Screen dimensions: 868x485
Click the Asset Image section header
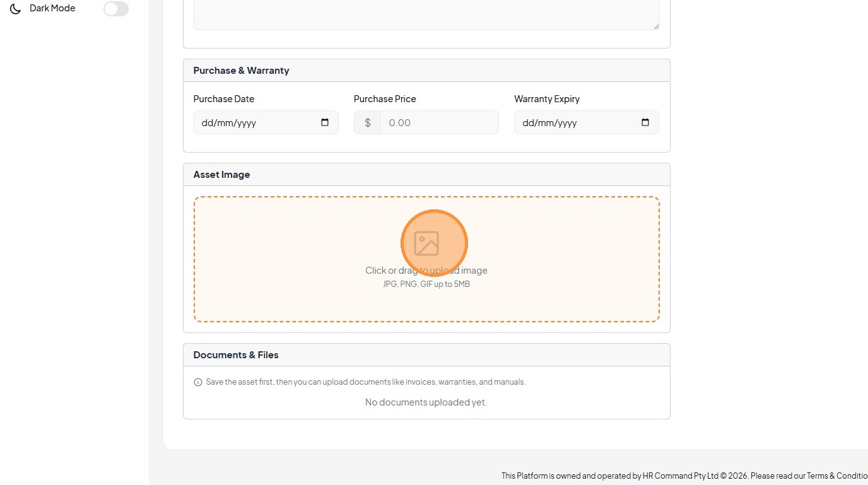222,175
